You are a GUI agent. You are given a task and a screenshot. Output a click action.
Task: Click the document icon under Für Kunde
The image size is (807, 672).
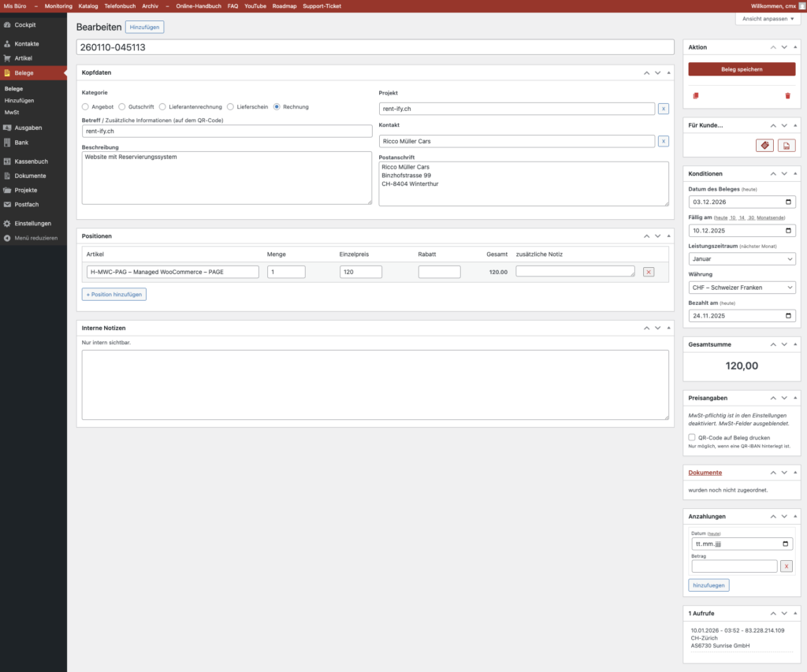[x=786, y=146]
